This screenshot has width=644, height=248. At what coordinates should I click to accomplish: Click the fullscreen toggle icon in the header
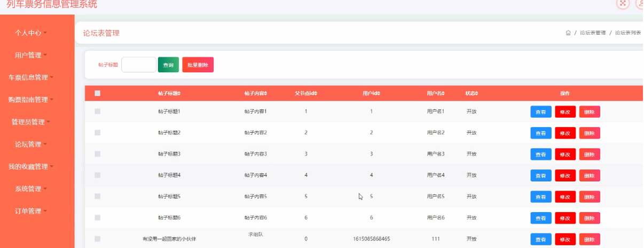coord(623,3)
